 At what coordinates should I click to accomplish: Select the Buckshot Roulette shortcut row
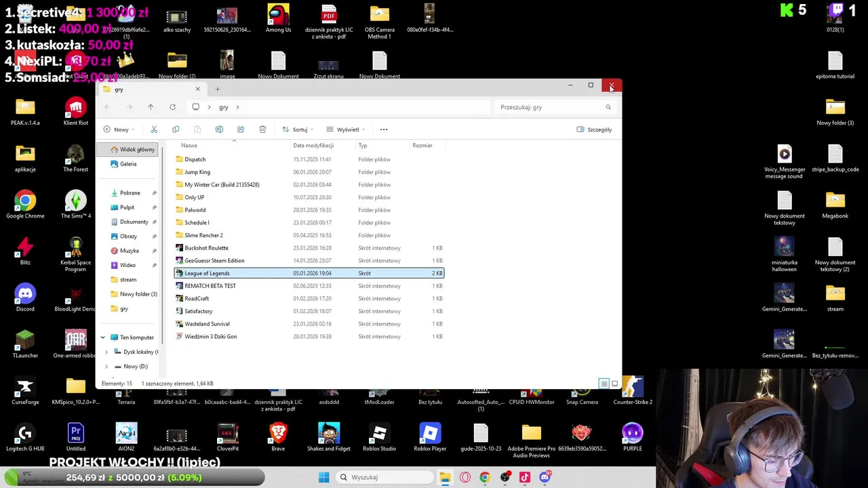click(x=309, y=248)
